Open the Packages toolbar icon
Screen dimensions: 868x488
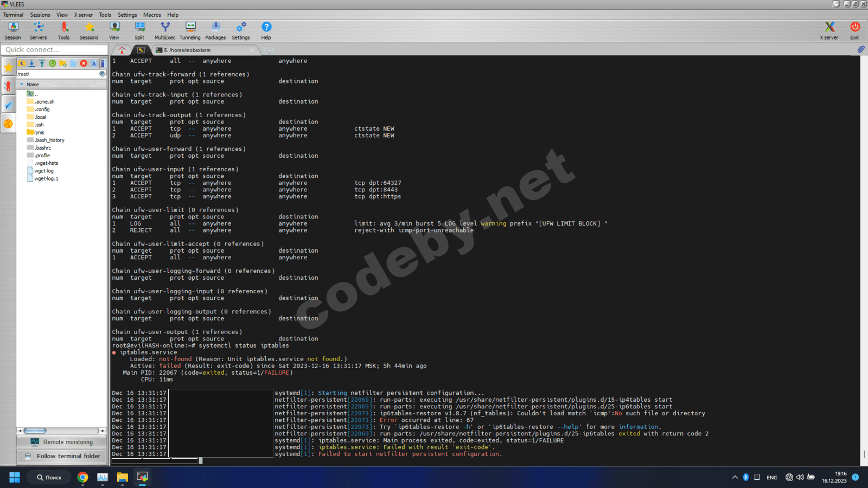[215, 30]
